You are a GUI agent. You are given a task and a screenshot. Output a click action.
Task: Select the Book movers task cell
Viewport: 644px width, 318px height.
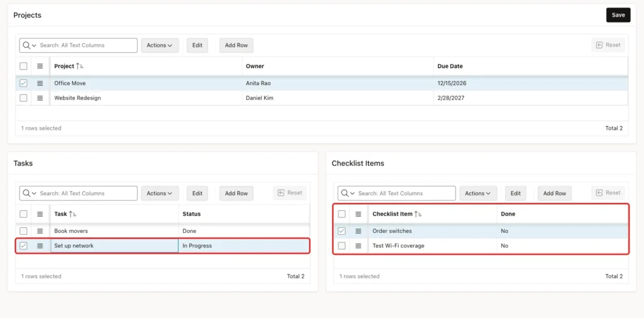tap(114, 231)
